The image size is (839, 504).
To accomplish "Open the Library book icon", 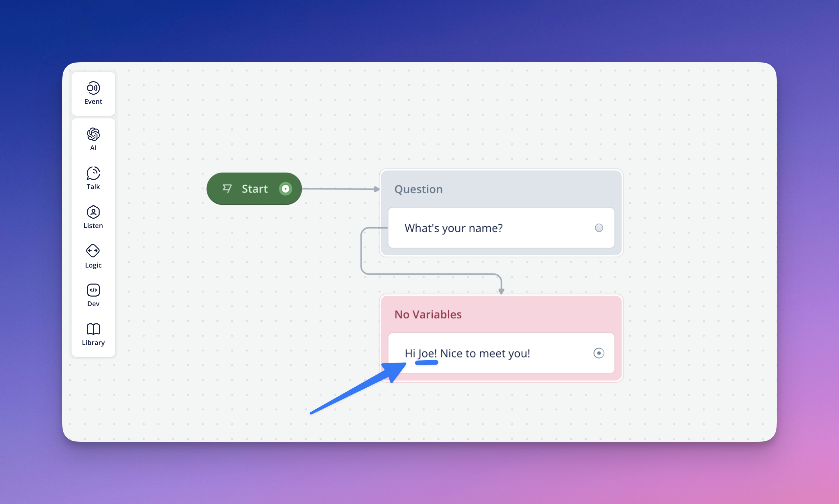I will (93, 329).
